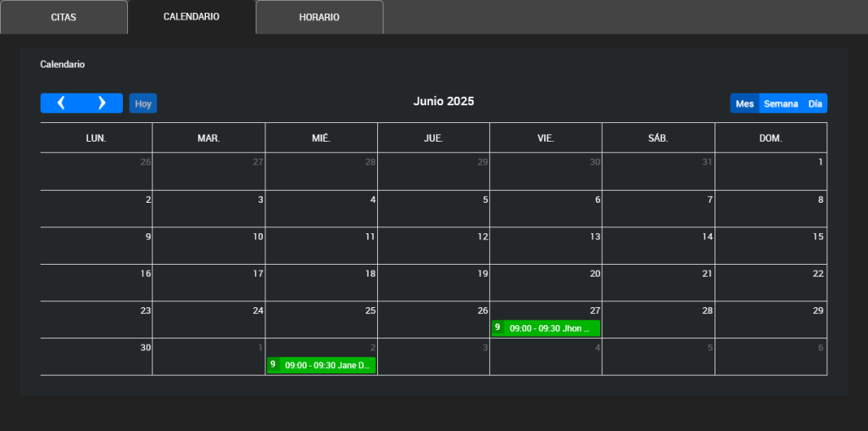The height and width of the screenshot is (431, 868).
Task: Select June 1 date cell
Action: point(771,171)
